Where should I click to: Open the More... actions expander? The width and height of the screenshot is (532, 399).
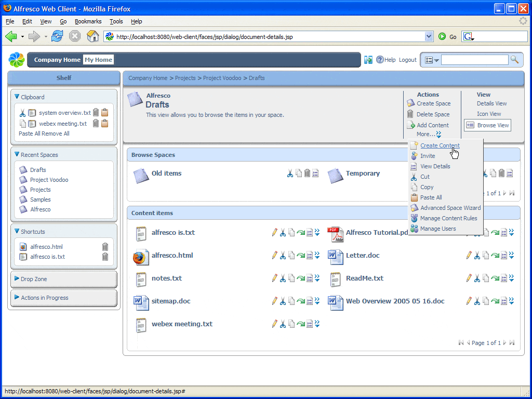pyautogui.click(x=429, y=134)
